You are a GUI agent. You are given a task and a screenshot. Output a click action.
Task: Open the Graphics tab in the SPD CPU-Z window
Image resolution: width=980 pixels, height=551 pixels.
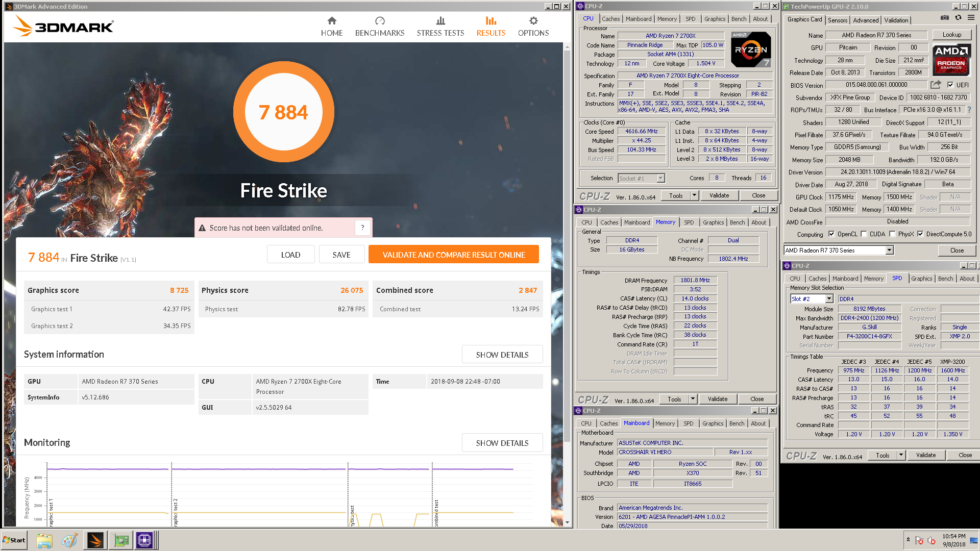coord(921,279)
